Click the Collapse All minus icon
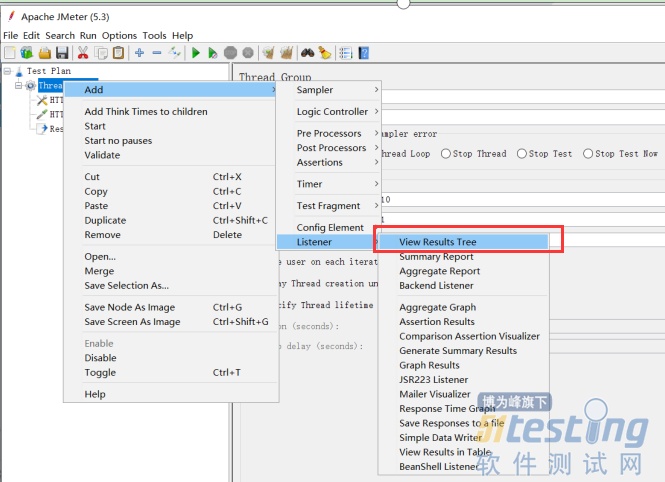The image size is (665, 482). (x=157, y=53)
